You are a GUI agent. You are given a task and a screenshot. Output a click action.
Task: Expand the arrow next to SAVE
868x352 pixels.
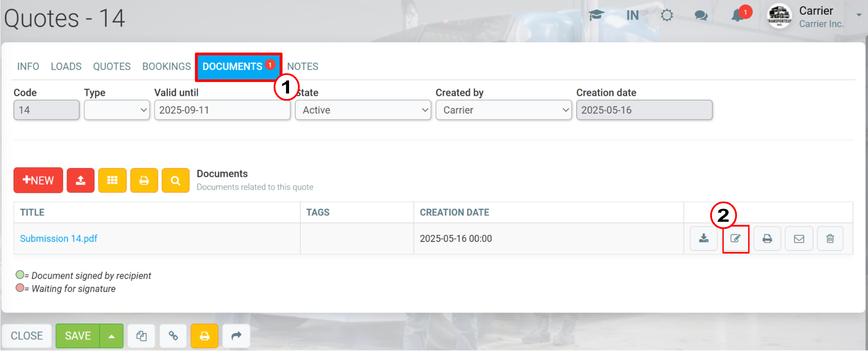click(111, 336)
